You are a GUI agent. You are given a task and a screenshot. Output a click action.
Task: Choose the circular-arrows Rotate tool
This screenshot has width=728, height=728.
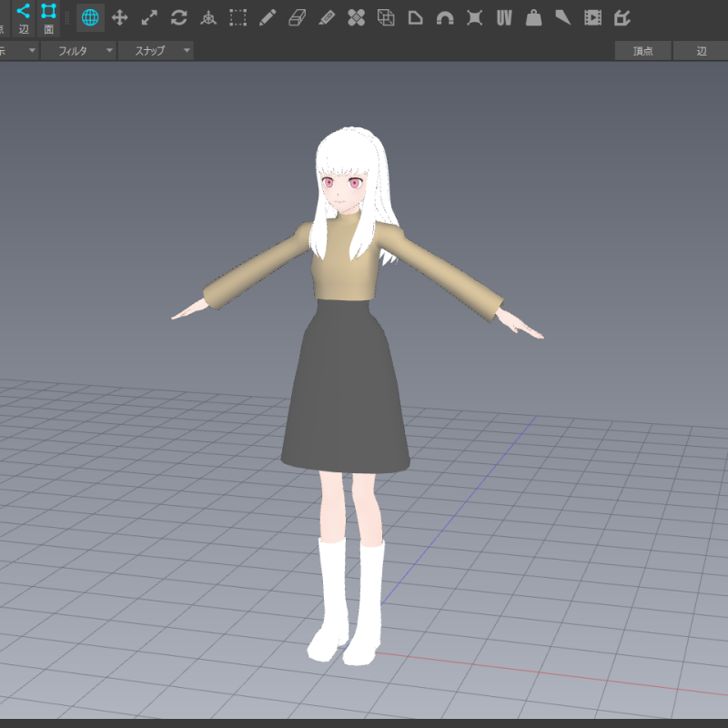pyautogui.click(x=178, y=17)
